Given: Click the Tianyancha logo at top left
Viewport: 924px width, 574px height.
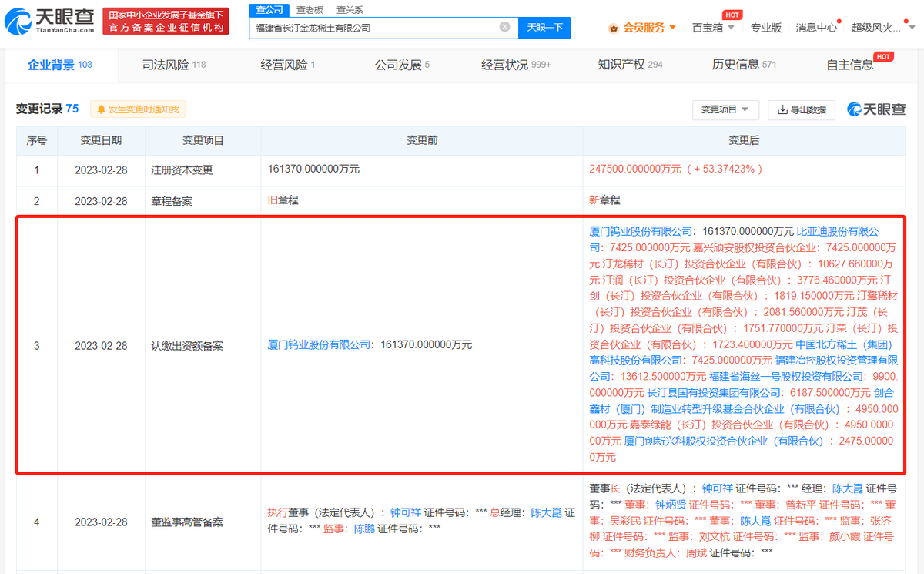Looking at the screenshot, I should [50, 21].
